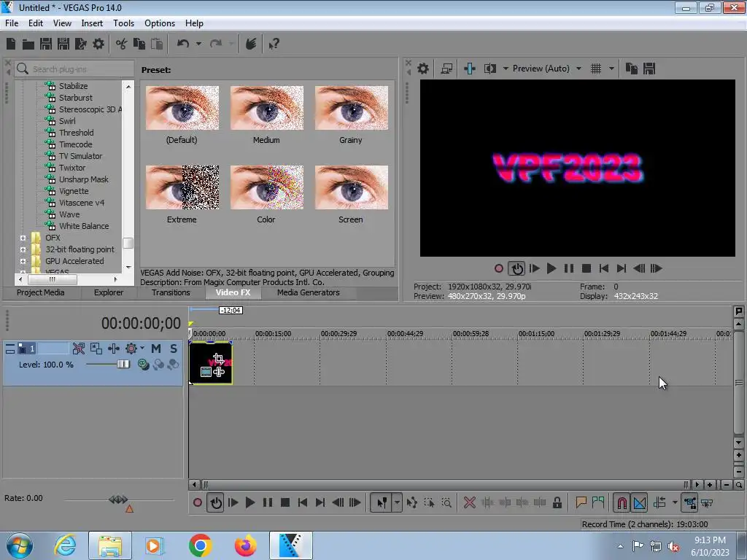Select the TV Simulator plug-in

(x=80, y=156)
